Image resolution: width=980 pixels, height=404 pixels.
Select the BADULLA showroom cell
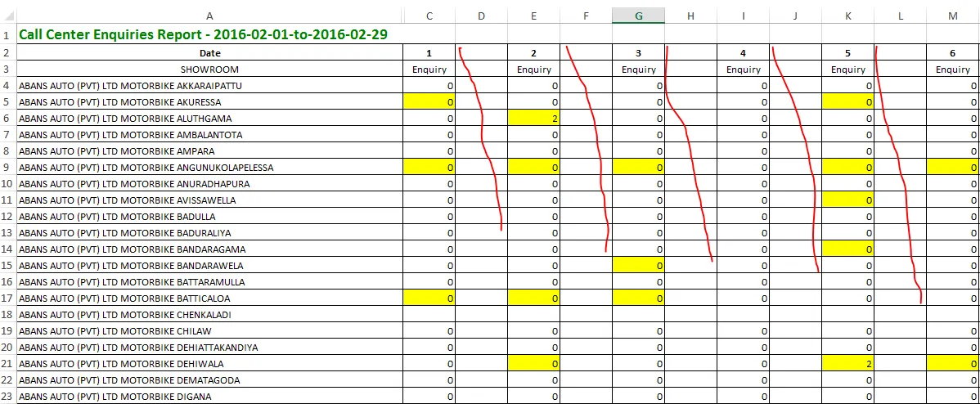(x=209, y=216)
